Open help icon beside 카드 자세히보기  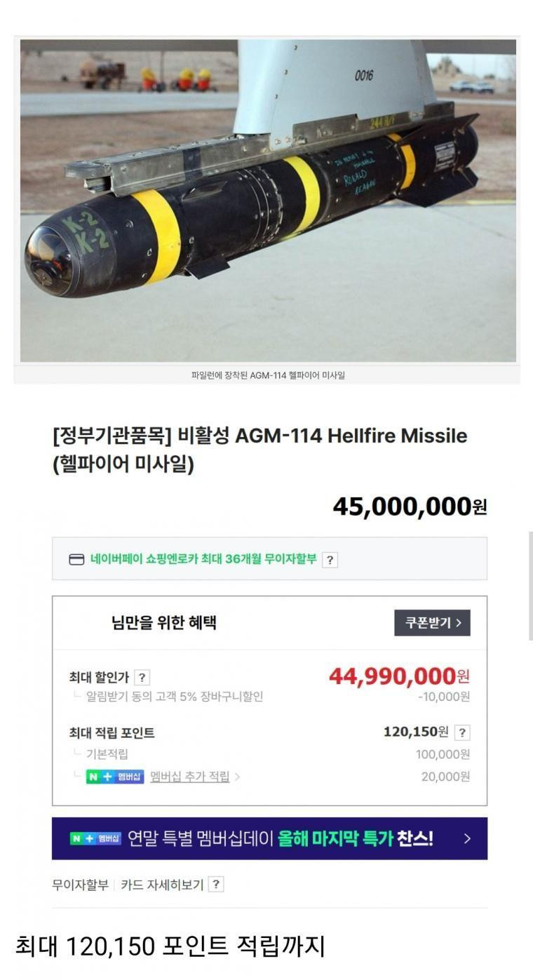point(217,885)
